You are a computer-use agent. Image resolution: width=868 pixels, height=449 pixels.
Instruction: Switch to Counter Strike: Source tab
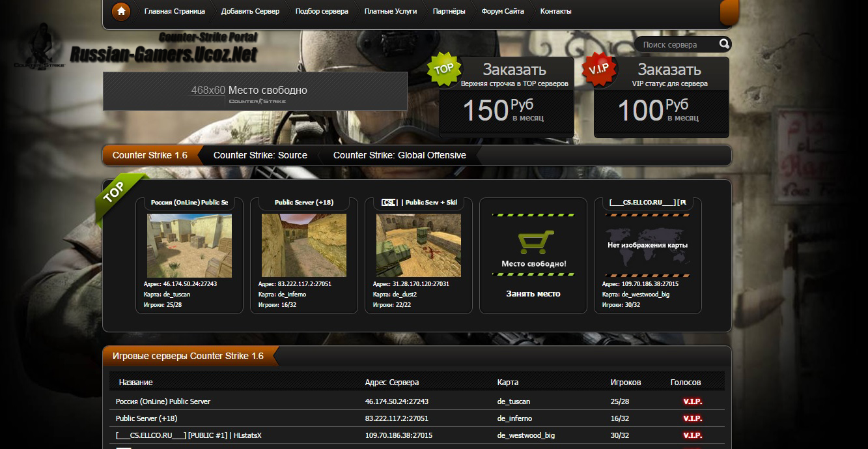click(260, 155)
